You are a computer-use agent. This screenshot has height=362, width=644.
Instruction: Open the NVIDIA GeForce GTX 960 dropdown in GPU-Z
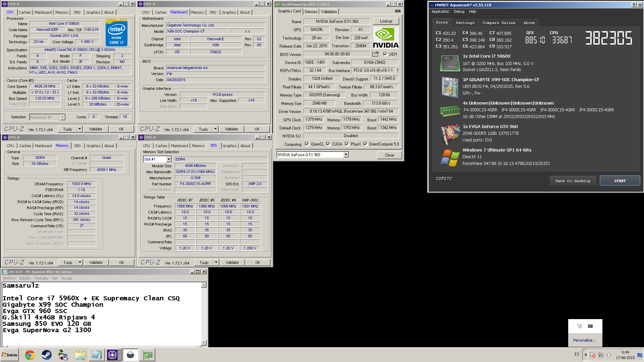coord(346,155)
